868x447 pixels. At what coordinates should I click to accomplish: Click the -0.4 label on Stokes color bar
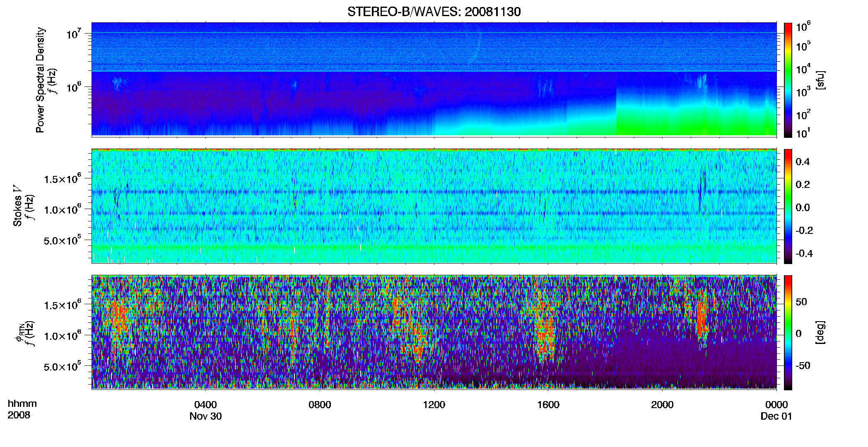(x=804, y=254)
